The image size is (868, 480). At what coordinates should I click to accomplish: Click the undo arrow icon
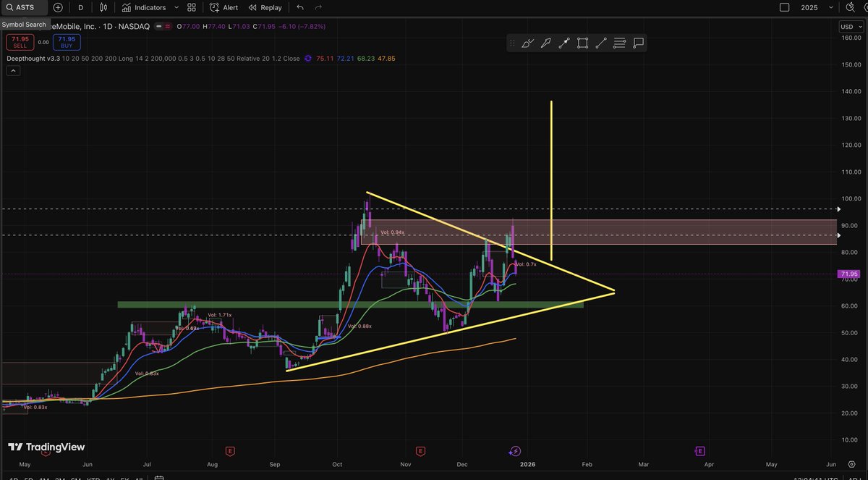[x=299, y=7]
